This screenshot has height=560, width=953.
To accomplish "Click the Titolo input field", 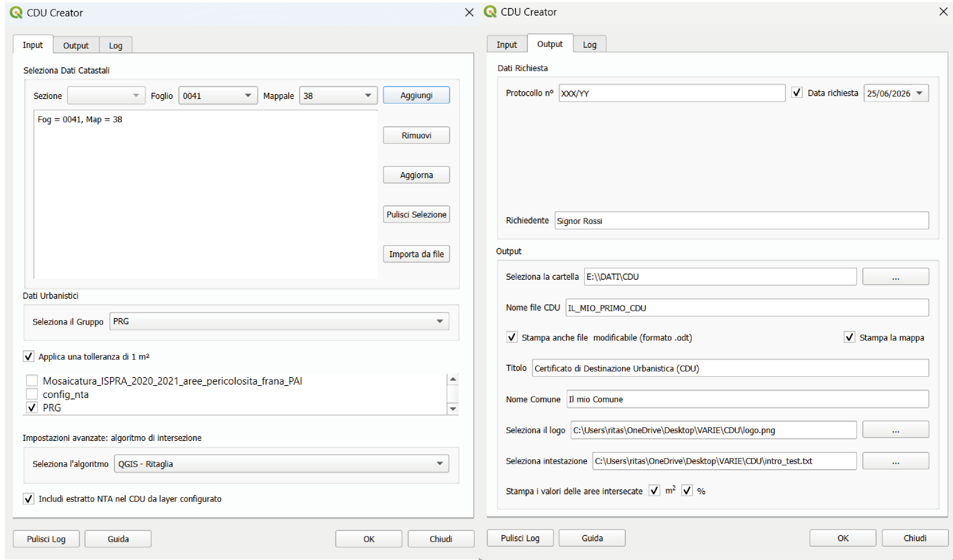I will tap(731, 368).
